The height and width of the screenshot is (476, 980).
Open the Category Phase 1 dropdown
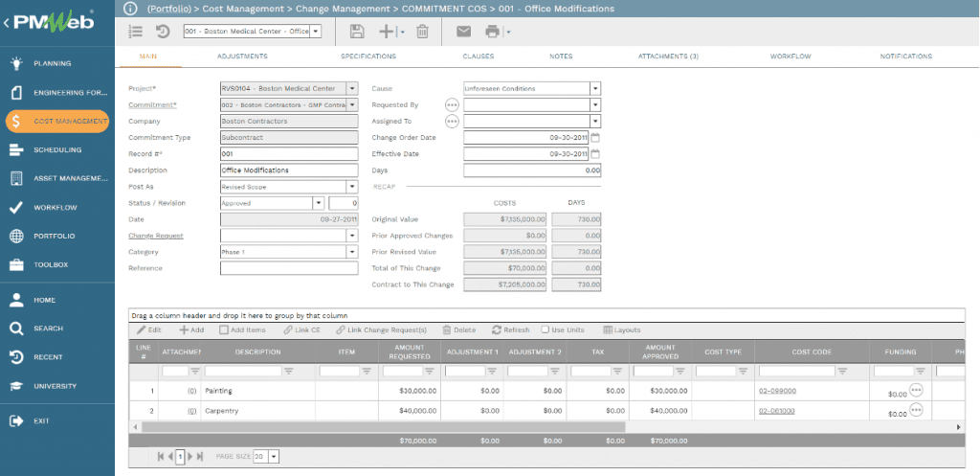click(352, 252)
